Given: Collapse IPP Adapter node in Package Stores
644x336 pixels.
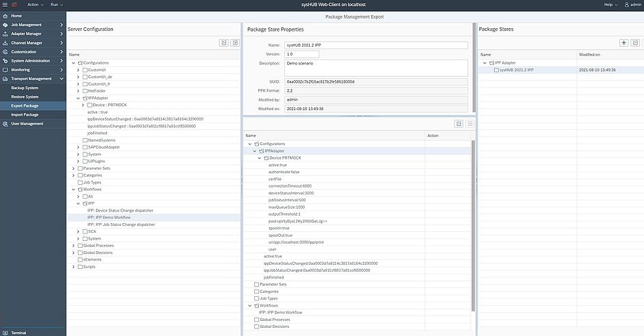Looking at the screenshot, I should (x=484, y=63).
